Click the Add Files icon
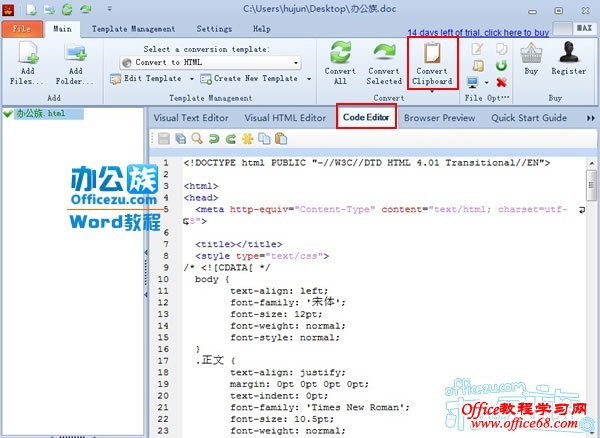Viewport: 600px width, 438px height. tap(28, 53)
